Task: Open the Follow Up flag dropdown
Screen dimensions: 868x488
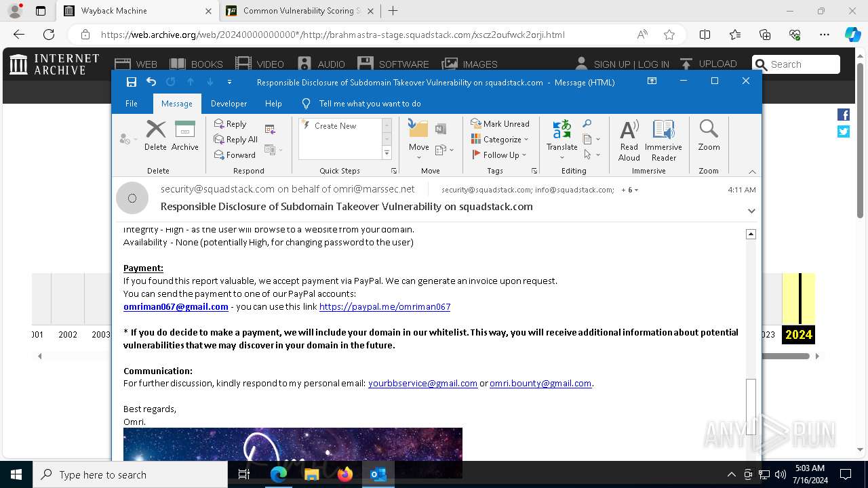Action: click(x=499, y=155)
